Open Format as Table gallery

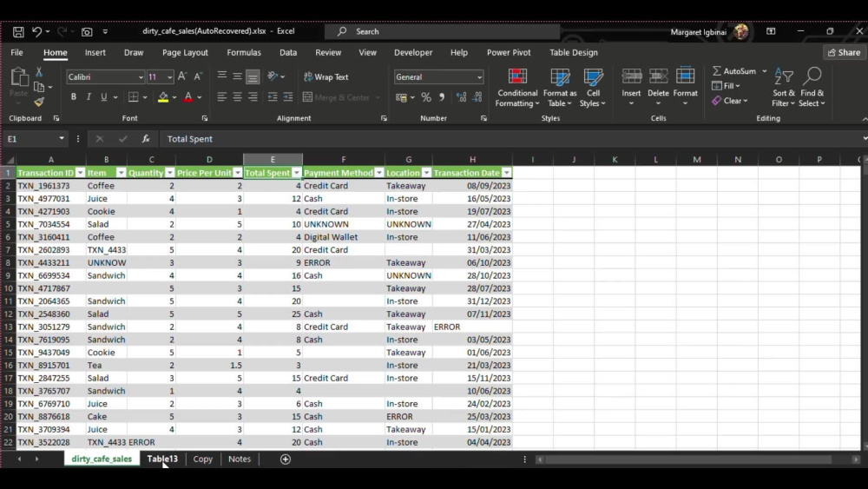(560, 88)
